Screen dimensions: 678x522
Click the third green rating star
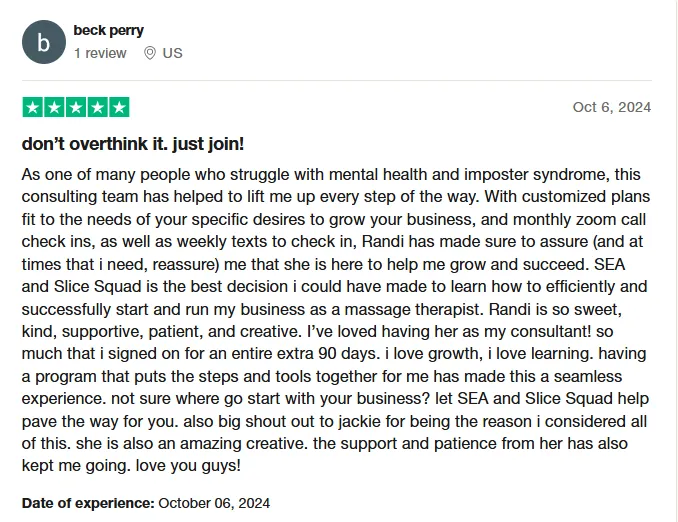click(x=76, y=107)
